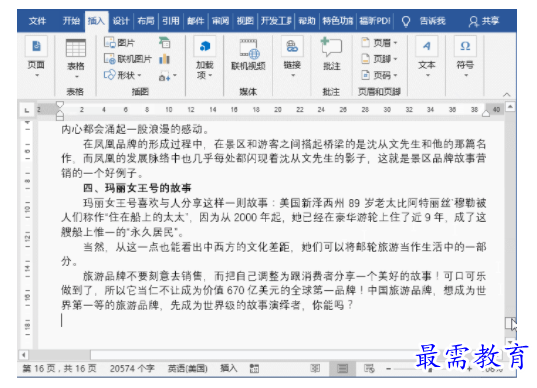
Task: Open the 页面 pages dropdown
Action: pyautogui.click(x=36, y=57)
